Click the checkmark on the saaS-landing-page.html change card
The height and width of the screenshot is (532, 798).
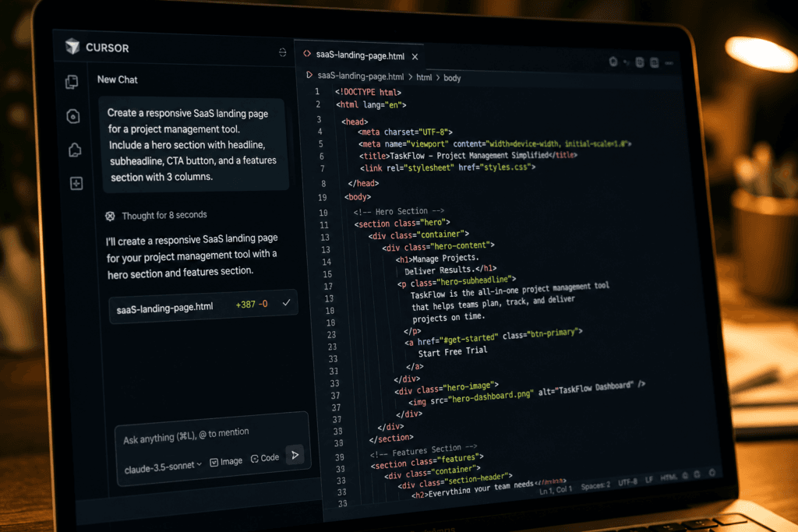pyautogui.click(x=287, y=303)
